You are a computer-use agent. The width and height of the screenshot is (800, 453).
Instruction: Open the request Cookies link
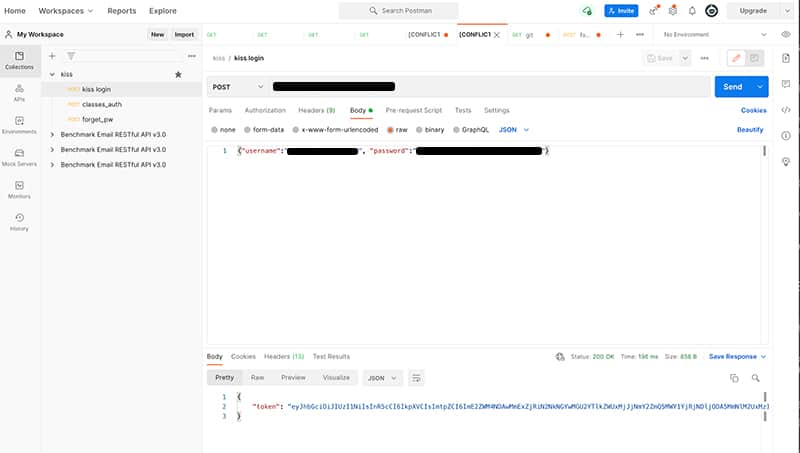(x=754, y=110)
